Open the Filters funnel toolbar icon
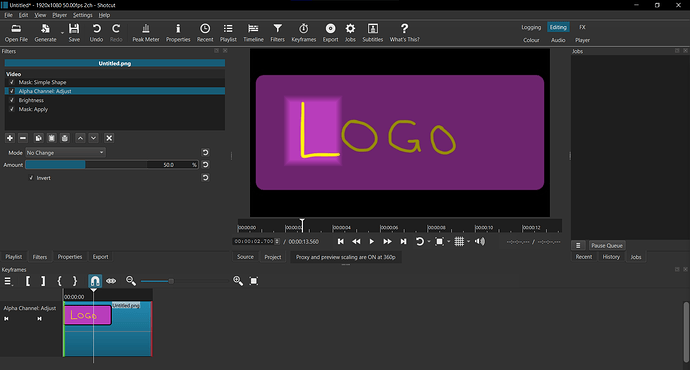This screenshot has height=370, width=690. (x=277, y=33)
